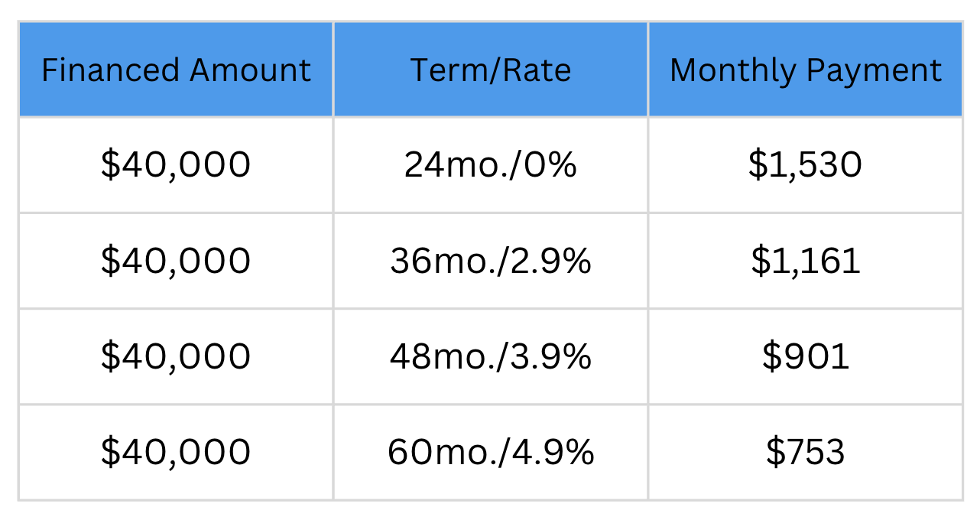
Task: Select the $1,161 monthly payment cell
Action: (806, 261)
